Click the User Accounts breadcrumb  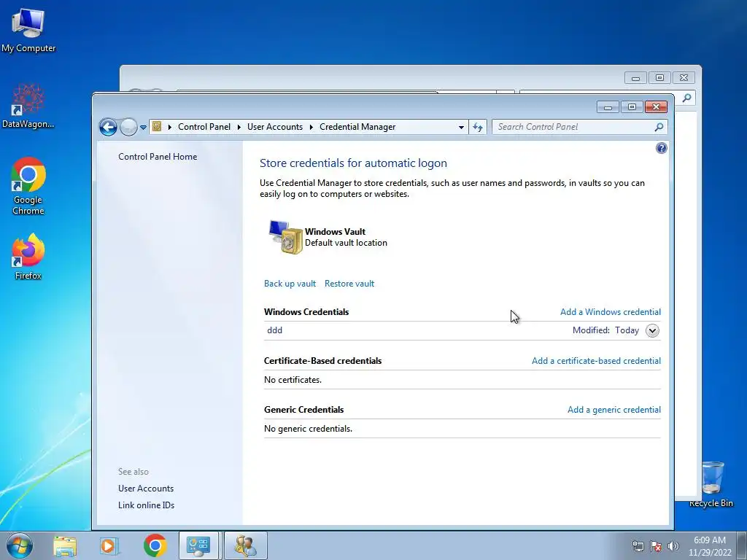point(275,127)
